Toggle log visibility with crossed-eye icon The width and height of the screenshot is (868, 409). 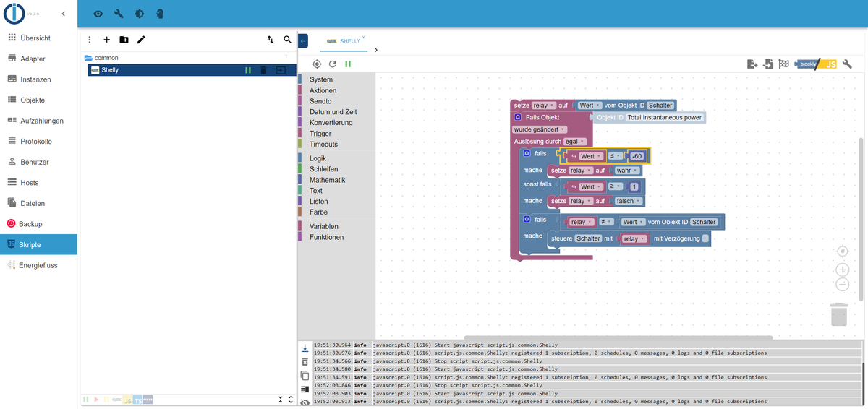point(305,402)
